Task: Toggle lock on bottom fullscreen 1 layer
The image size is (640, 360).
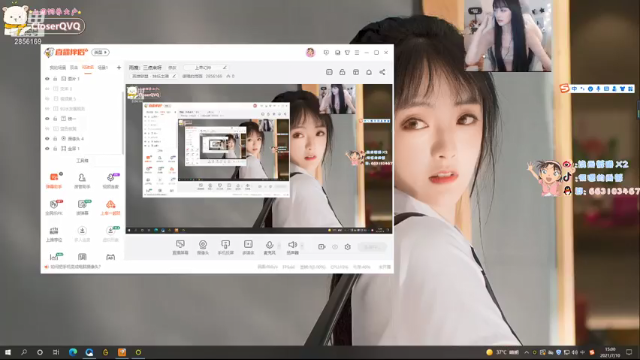Action: [x=55, y=149]
